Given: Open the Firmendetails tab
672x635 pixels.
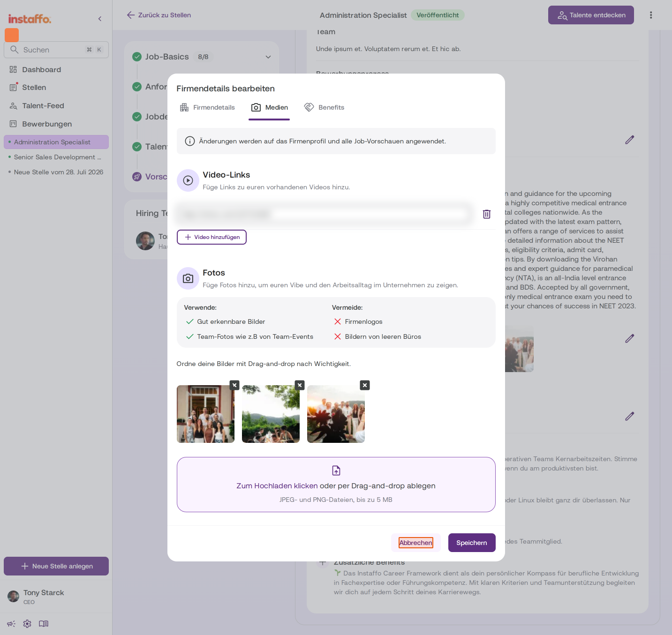Looking at the screenshot, I should coord(207,107).
